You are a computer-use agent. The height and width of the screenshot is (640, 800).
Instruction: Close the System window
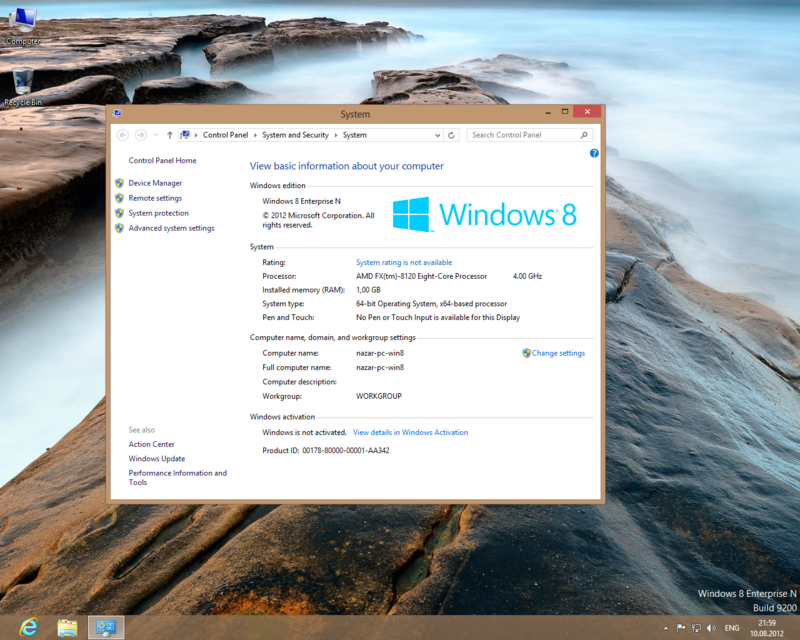[587, 112]
